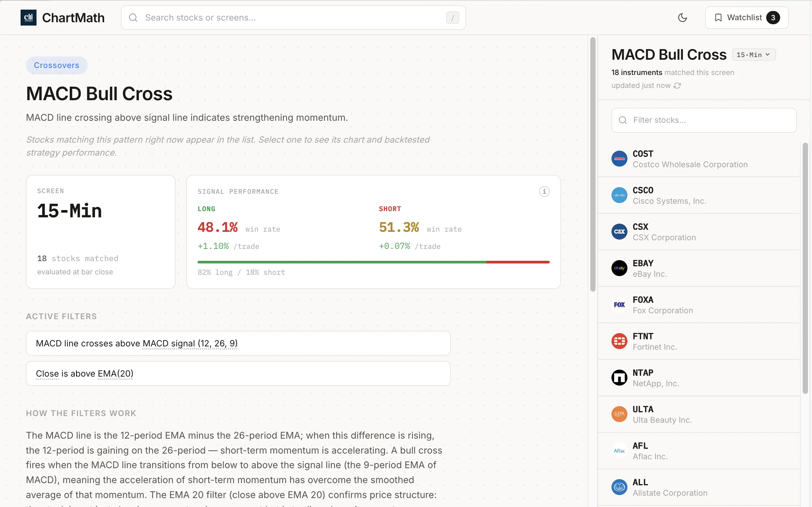This screenshot has height=507, width=812.
Task: Click the ChartMath logo icon
Action: click(x=29, y=18)
